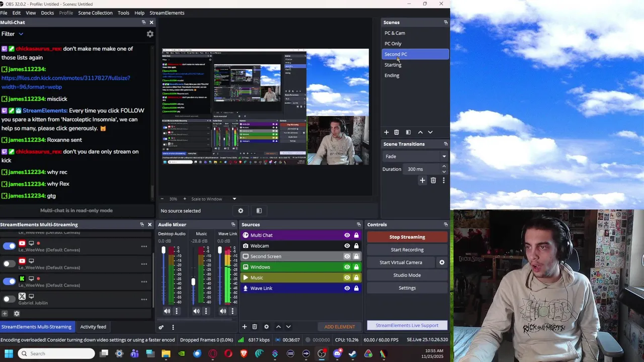Open options for first YouTube stream row
The height and width of the screenshot is (362, 644).
tap(144, 246)
